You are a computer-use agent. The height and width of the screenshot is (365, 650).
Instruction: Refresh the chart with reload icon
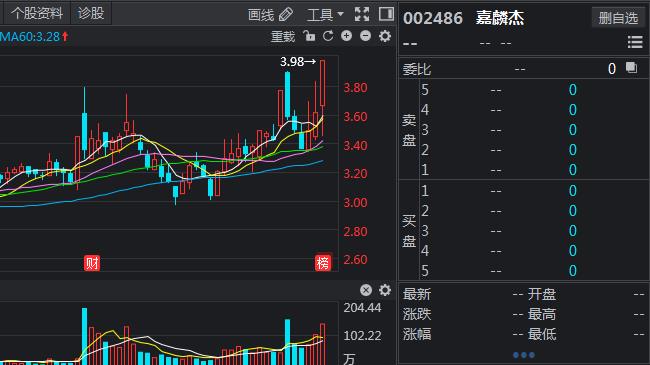click(x=328, y=36)
